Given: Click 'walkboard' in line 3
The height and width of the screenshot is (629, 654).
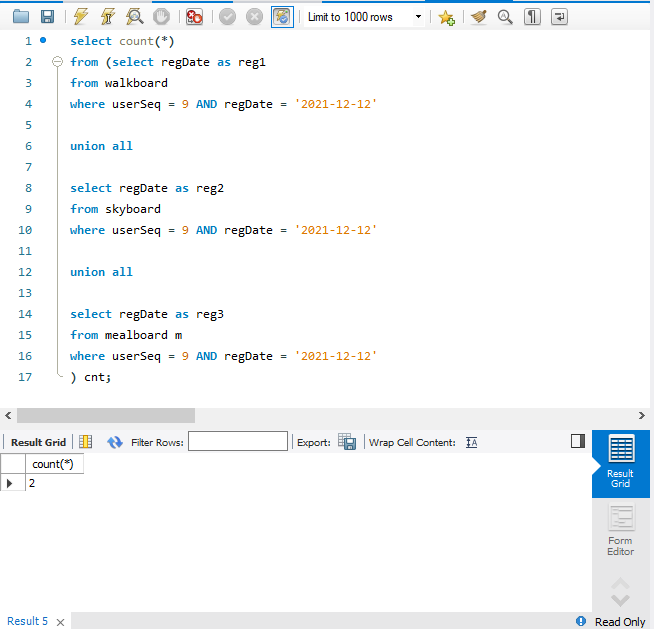Looking at the screenshot, I should pos(136,83).
